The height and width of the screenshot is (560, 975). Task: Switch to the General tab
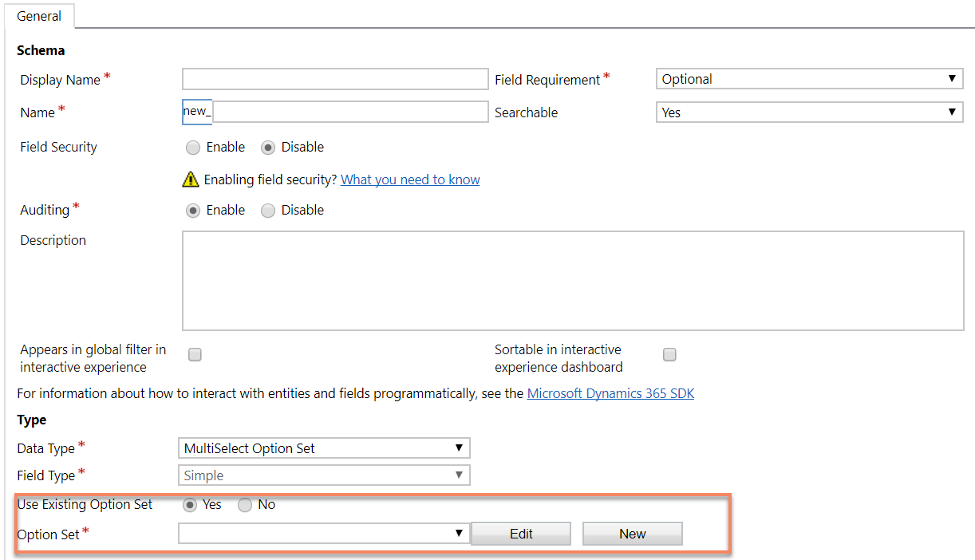pos(38,15)
